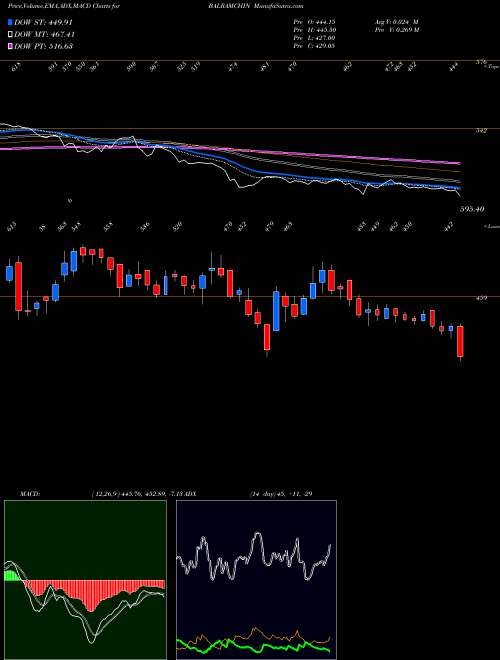Click the ADX (14 day) values text
Viewport: 500px width, 660px height.
pyautogui.click(x=280, y=493)
